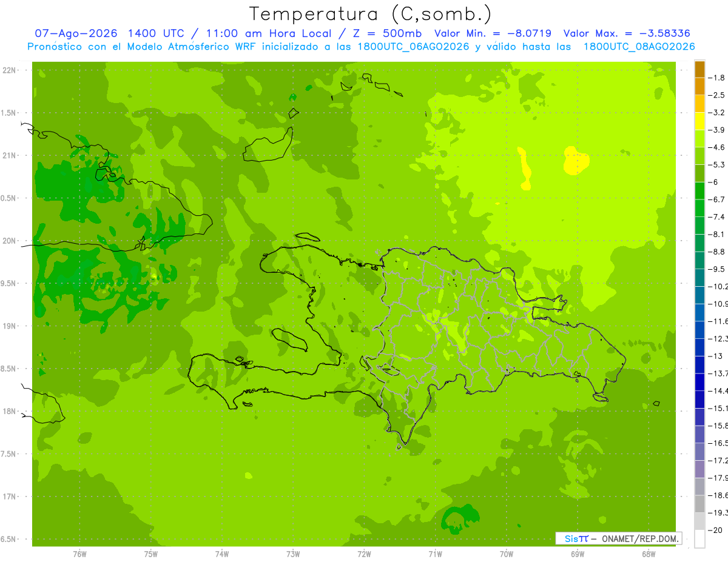Click the 21N latitude label
Image resolution: width=728 pixels, height=562 pixels.
[9, 156]
